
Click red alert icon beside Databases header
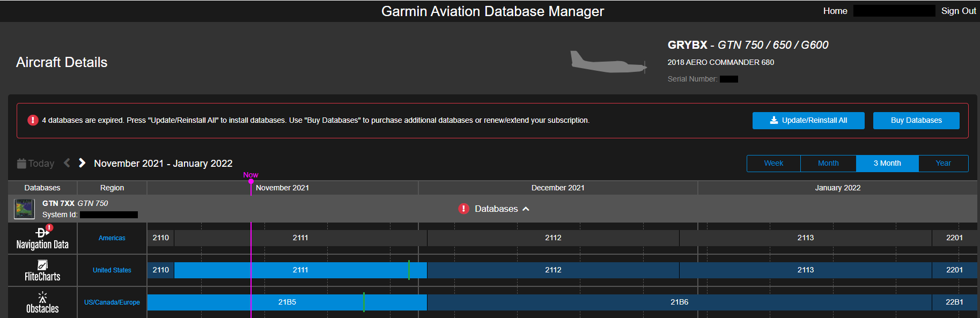[x=464, y=209]
